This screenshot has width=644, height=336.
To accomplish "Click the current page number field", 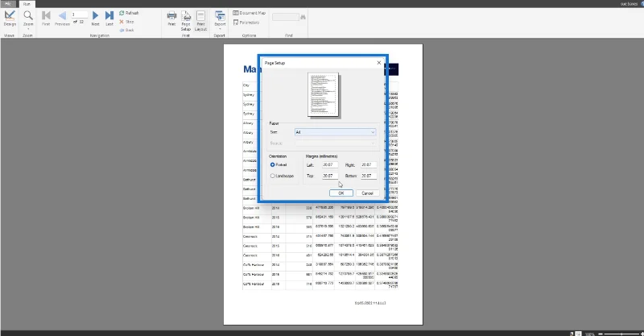I will pyautogui.click(x=79, y=15).
